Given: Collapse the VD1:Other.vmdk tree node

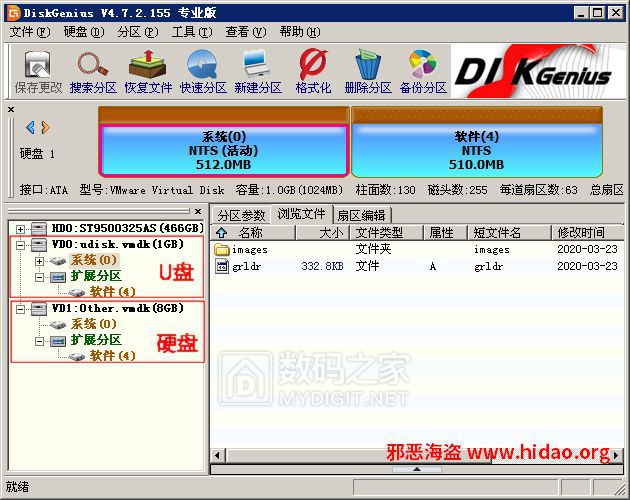Looking at the screenshot, I should pyautogui.click(x=20, y=309).
